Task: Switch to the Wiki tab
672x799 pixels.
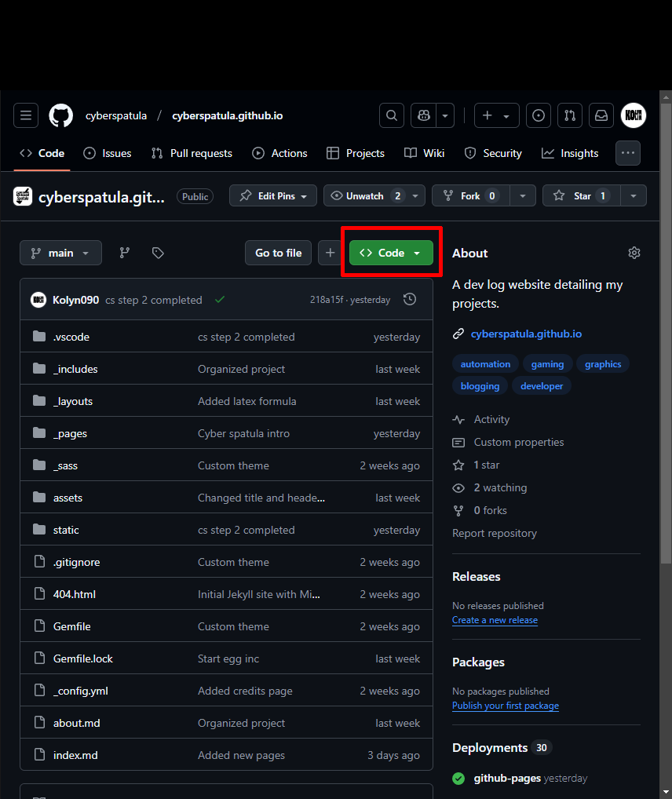Action: click(x=425, y=153)
